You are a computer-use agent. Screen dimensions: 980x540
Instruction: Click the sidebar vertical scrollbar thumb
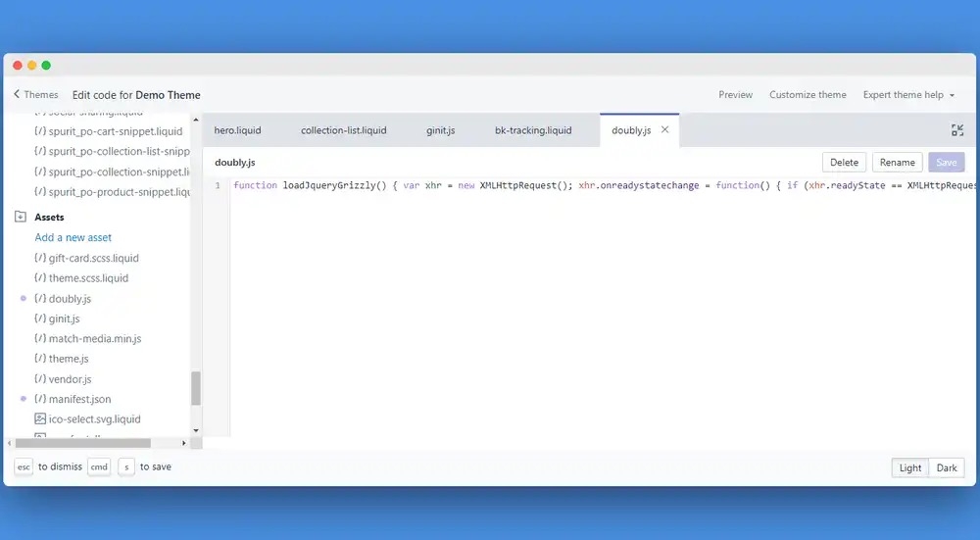(x=196, y=387)
